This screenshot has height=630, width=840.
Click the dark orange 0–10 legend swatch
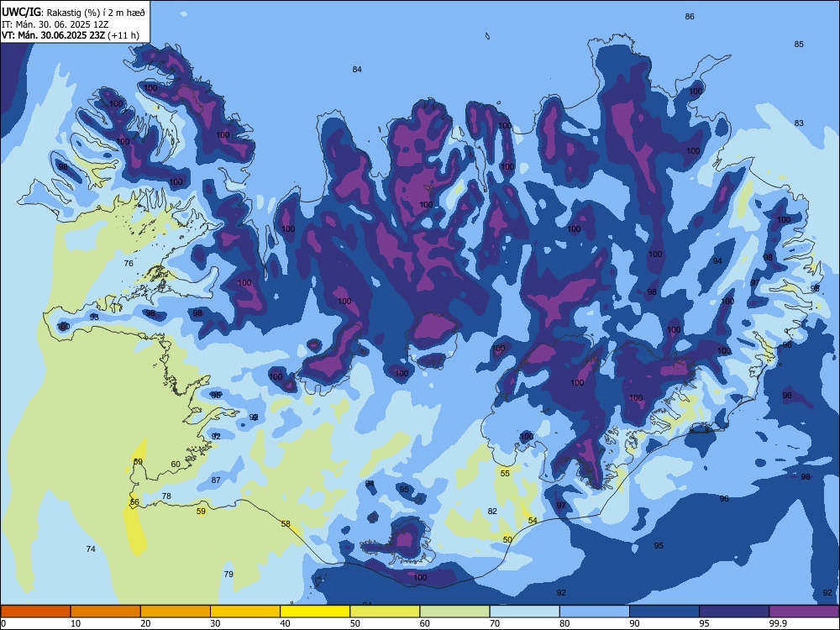(35, 612)
